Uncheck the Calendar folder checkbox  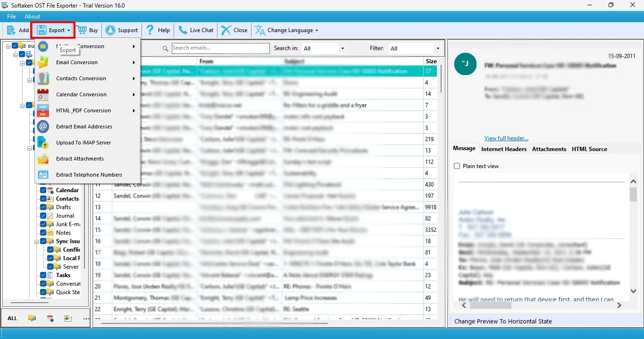(43, 190)
